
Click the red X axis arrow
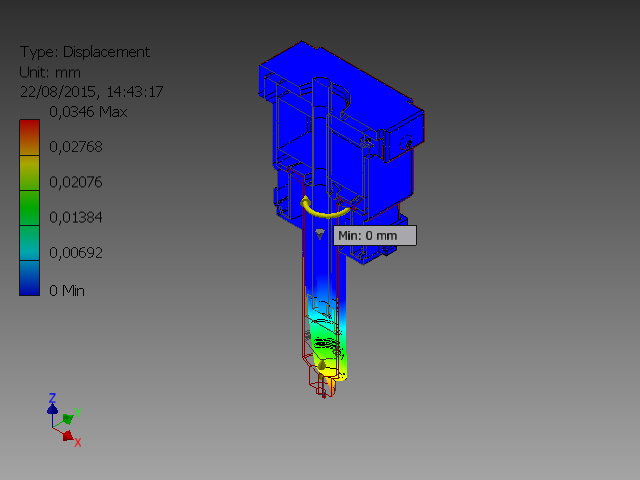pyautogui.click(x=68, y=436)
